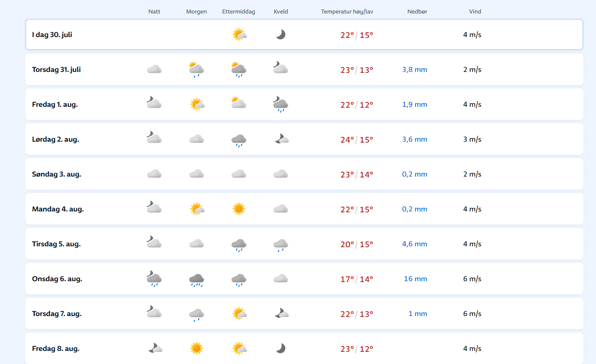Click the Nedbør column header
Image resolution: width=596 pixels, height=364 pixels.
pos(417,12)
